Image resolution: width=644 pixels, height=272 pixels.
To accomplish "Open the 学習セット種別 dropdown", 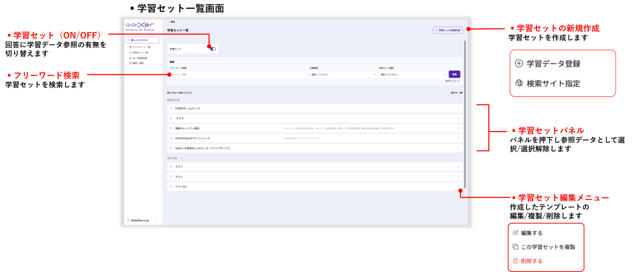I will tap(411, 74).
